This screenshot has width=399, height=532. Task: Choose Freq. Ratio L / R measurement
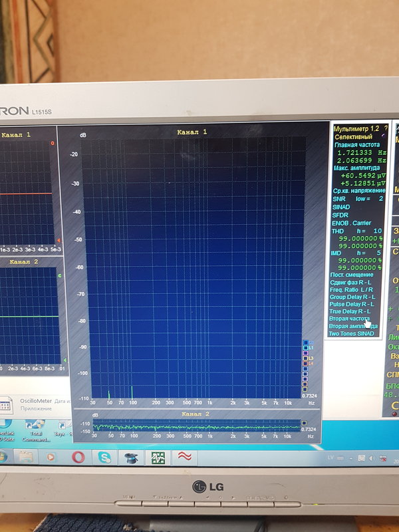click(352, 290)
